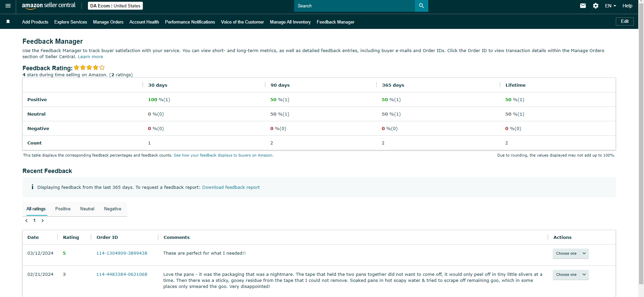
Task: Open Explore Services menu item
Action: [x=71, y=22]
